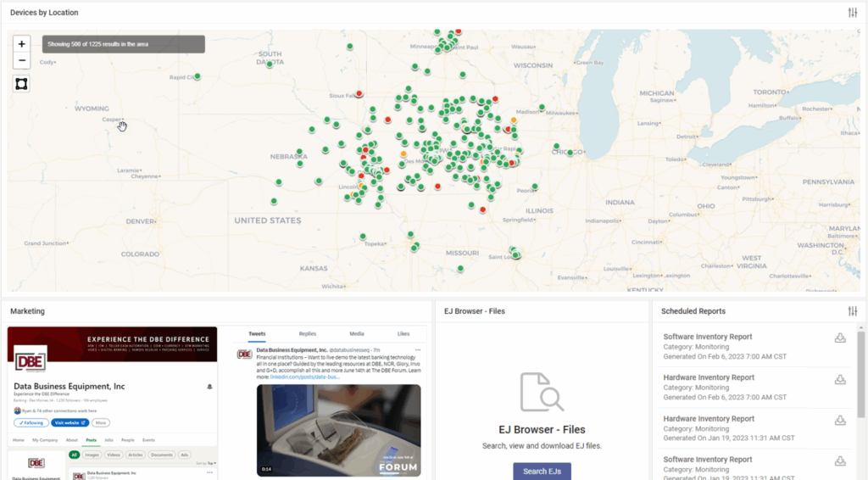The width and height of the screenshot is (868, 480).
Task: Open the Events tab on company page
Action: (148, 440)
